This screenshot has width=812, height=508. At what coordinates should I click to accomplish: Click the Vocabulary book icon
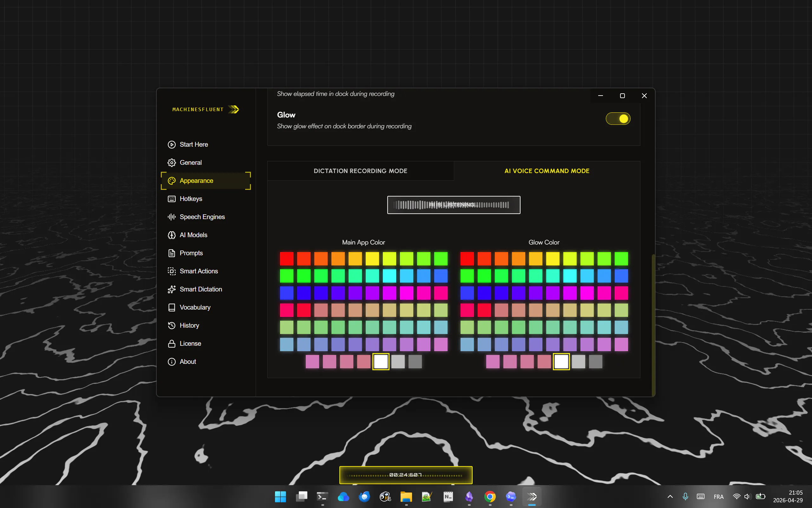point(172,307)
